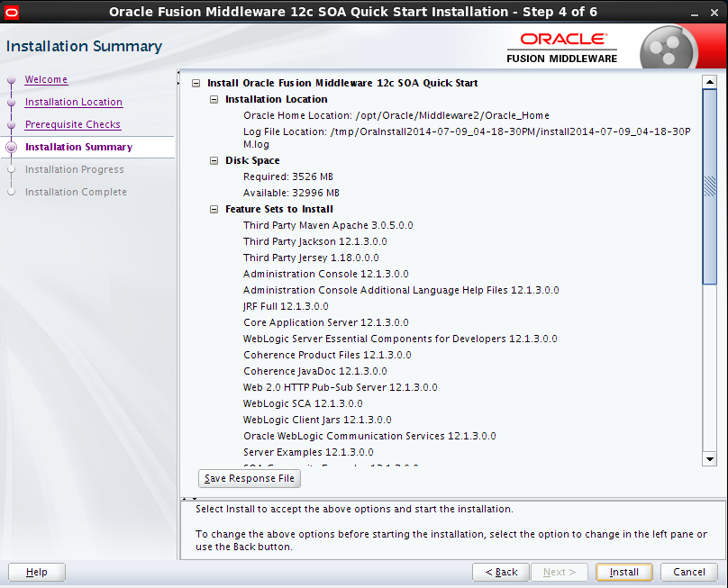Click the scrollbar up arrow in summary tree
728x588 pixels.
tap(709, 82)
